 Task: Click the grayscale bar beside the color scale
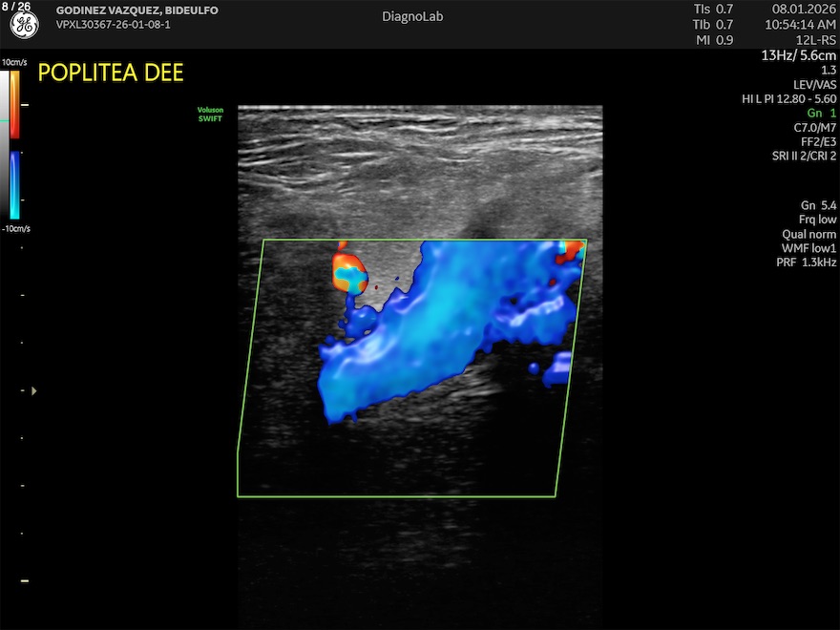point(6,143)
